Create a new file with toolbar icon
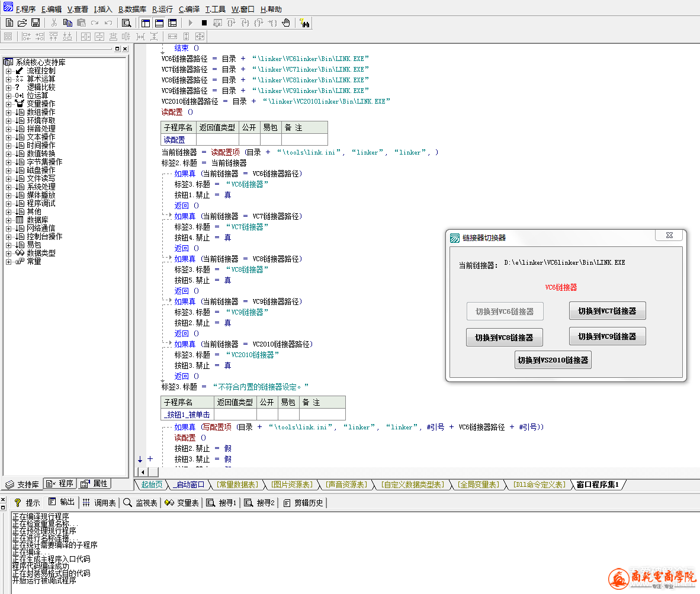Image resolution: width=700 pixels, height=594 pixels. click(9, 23)
